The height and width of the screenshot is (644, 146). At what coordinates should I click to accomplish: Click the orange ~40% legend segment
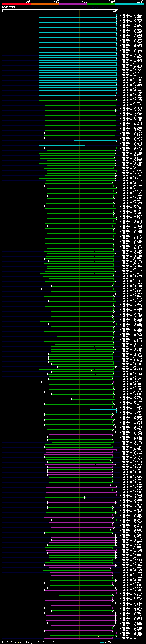[45, 4]
